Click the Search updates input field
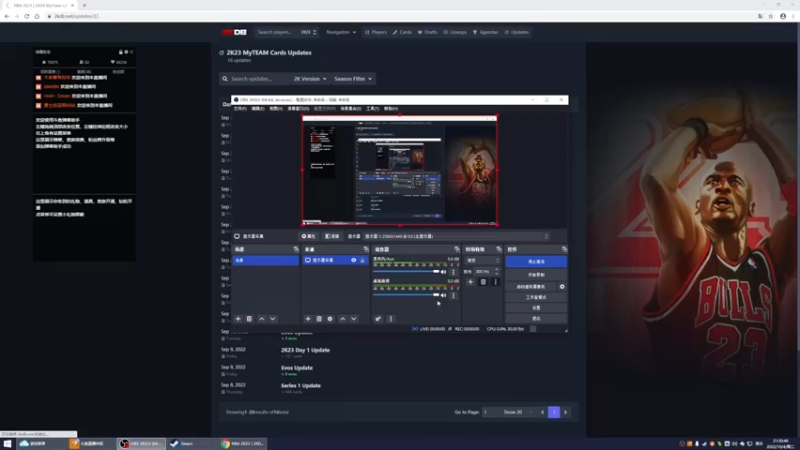The height and width of the screenshot is (450, 800). pos(259,79)
